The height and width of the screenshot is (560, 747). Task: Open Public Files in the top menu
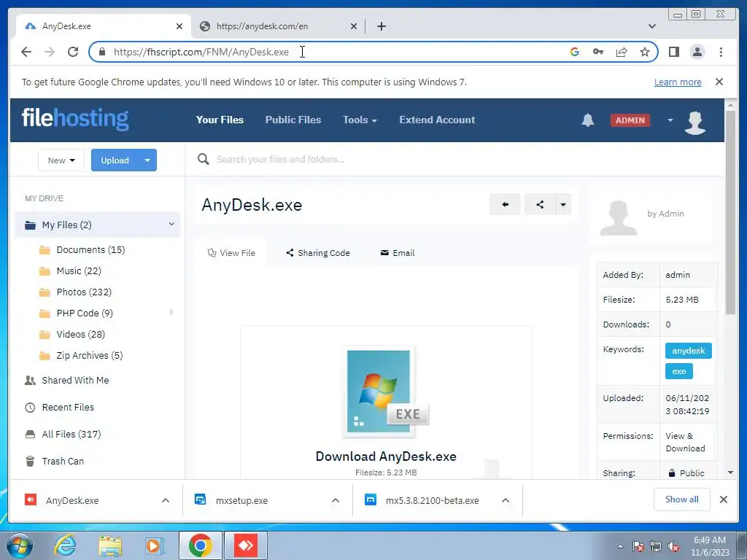(293, 120)
